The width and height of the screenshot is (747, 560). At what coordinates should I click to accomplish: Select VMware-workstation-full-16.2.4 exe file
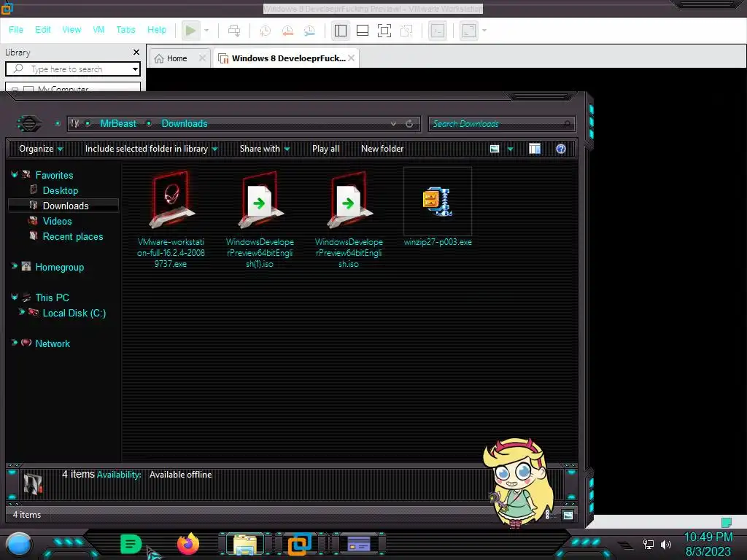tap(171, 220)
